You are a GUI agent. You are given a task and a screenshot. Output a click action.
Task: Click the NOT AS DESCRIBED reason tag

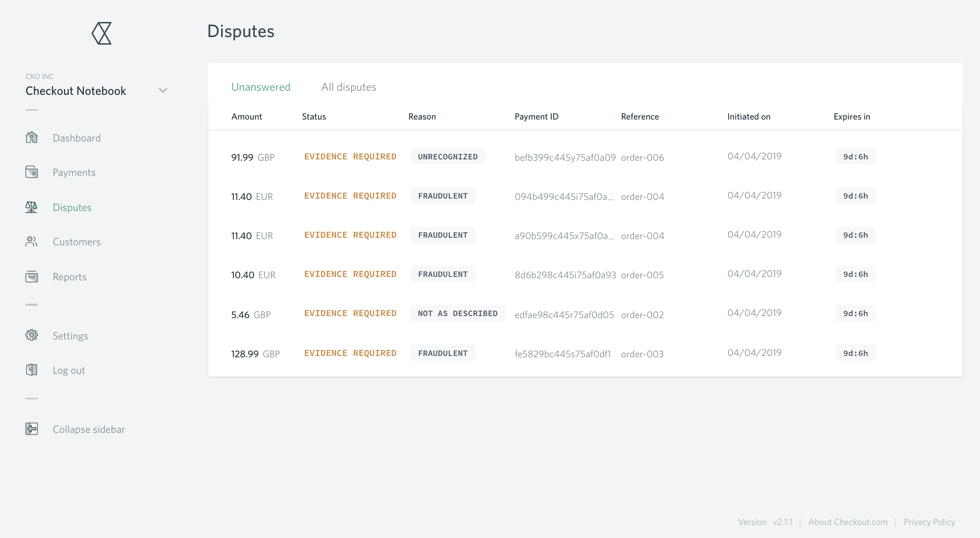[458, 313]
